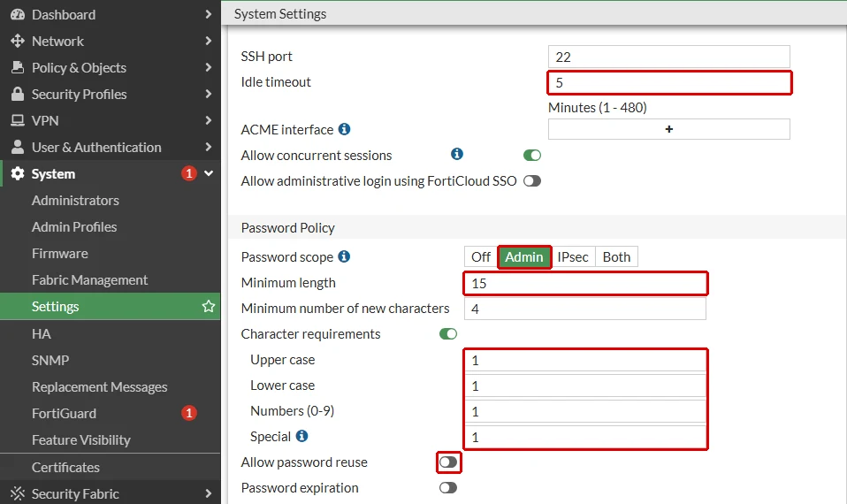
Task: Click the Lower case count field
Action: (x=585, y=386)
